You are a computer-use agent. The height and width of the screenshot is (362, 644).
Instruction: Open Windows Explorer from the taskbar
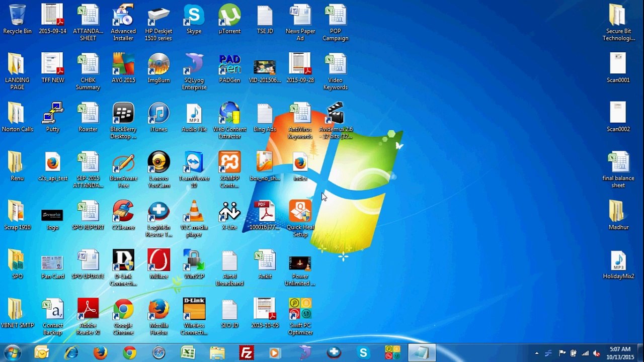(x=217, y=353)
